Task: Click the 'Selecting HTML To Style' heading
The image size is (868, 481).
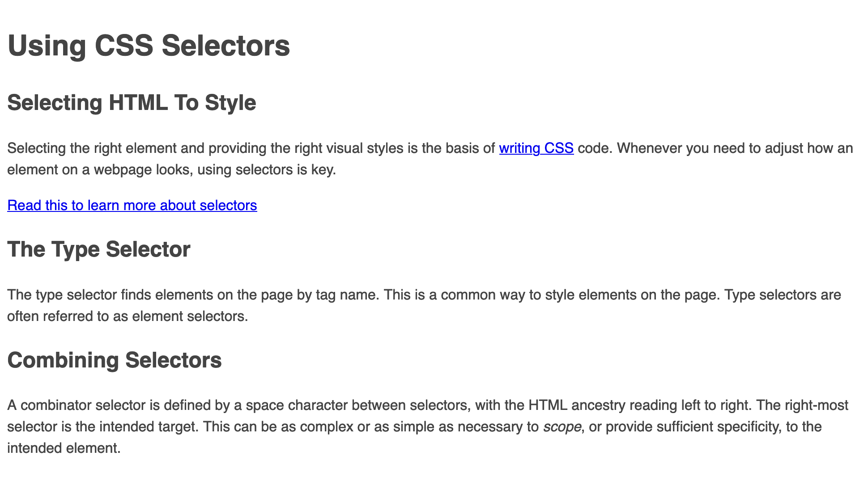Action: click(x=132, y=102)
